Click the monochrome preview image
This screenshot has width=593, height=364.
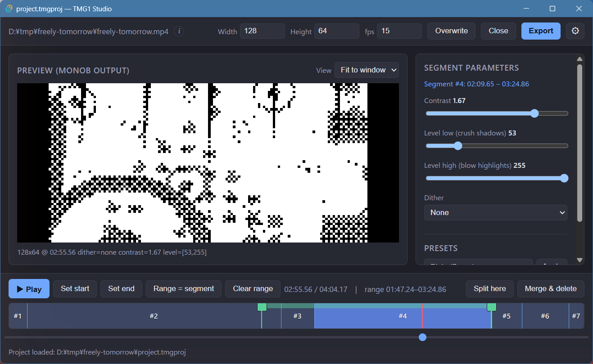click(208, 163)
